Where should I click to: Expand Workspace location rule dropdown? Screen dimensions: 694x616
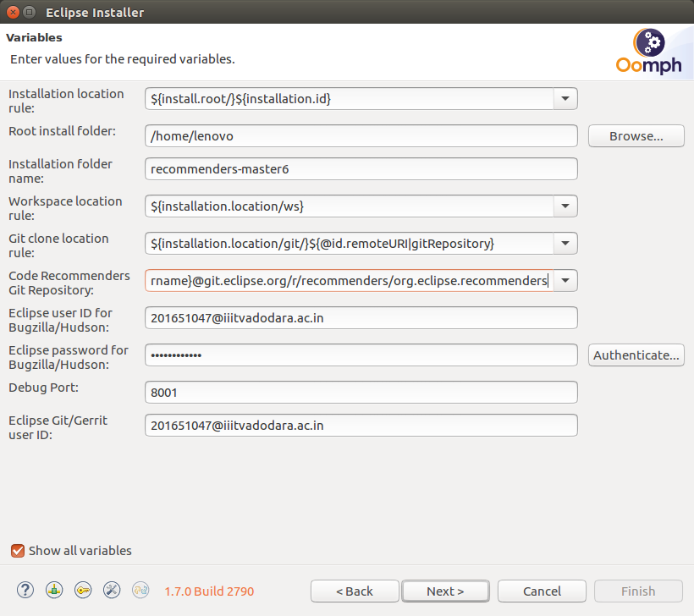coord(565,206)
